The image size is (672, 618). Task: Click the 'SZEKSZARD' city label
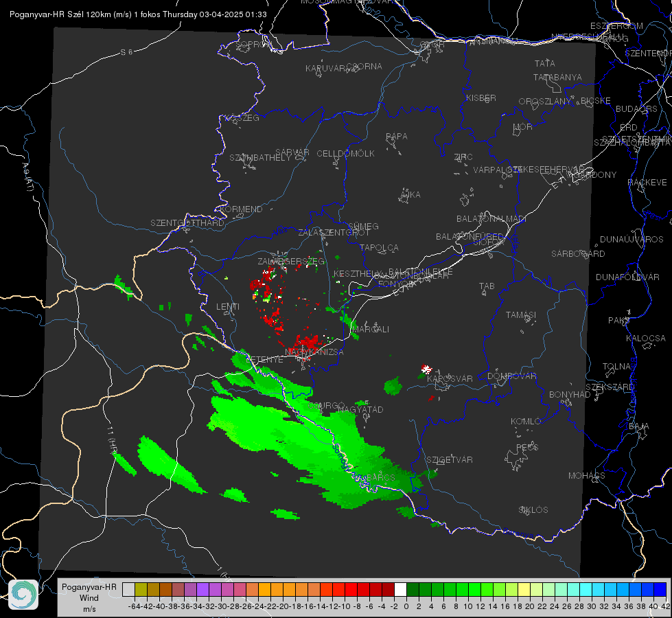pyautogui.click(x=610, y=387)
